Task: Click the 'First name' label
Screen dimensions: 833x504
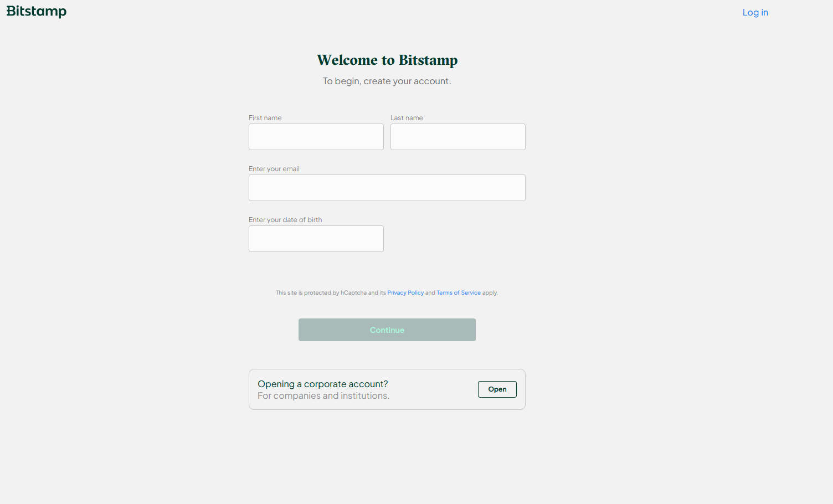Action: tap(265, 118)
